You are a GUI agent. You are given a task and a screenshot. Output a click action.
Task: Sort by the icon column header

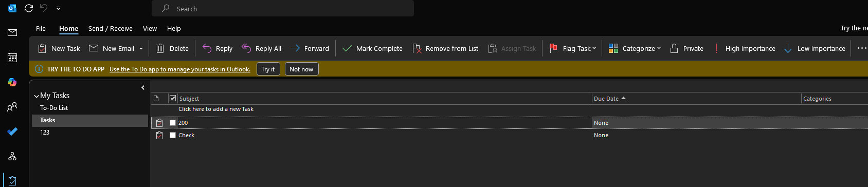156,99
